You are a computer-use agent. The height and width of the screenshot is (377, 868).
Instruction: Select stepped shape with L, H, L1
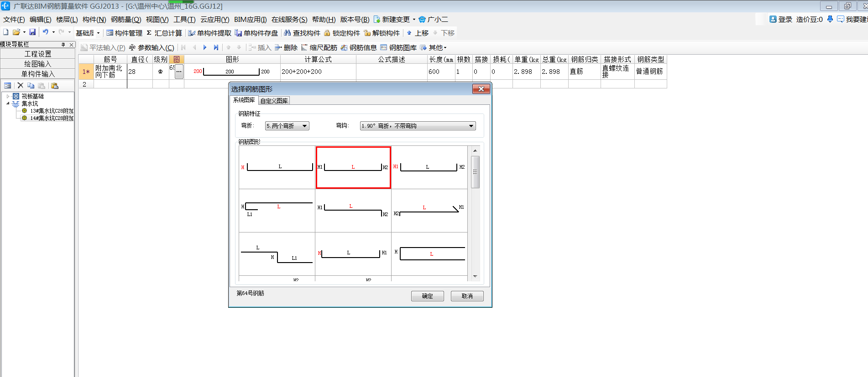coord(277,253)
